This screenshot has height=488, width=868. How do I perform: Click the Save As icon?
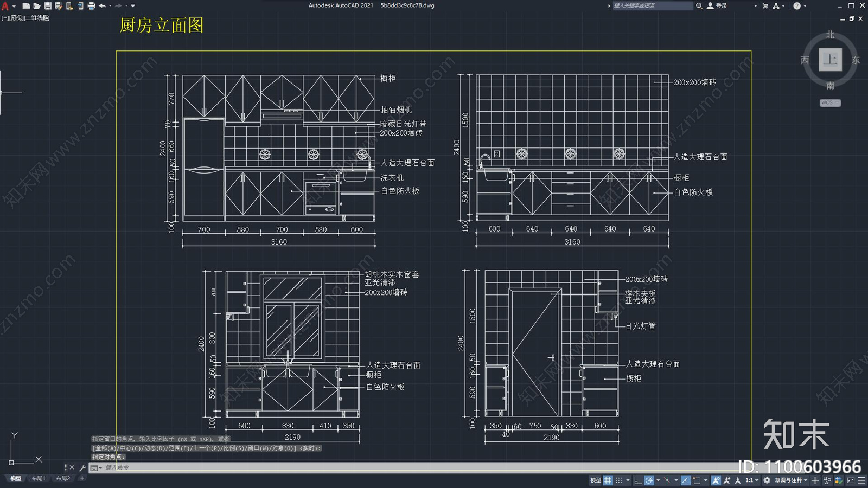click(x=59, y=6)
